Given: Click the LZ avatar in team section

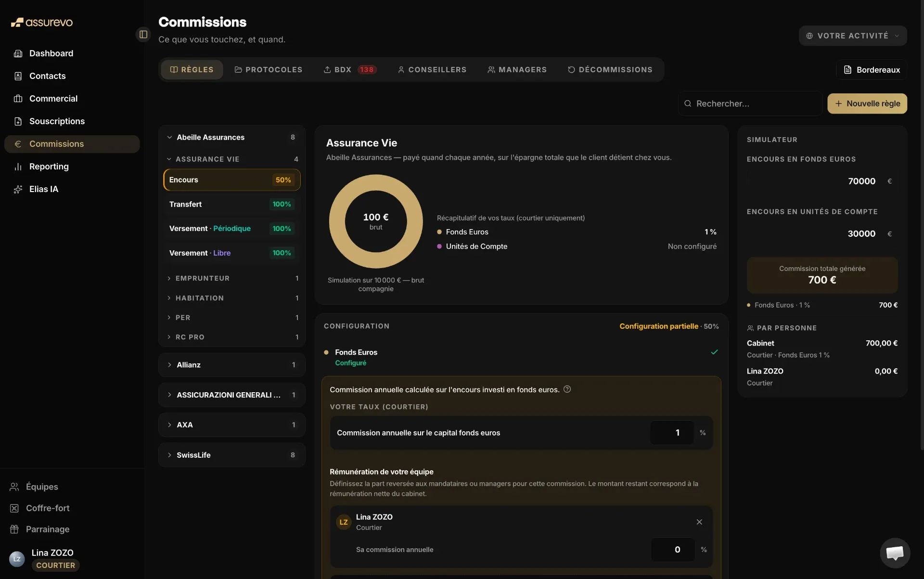Looking at the screenshot, I should click(344, 522).
